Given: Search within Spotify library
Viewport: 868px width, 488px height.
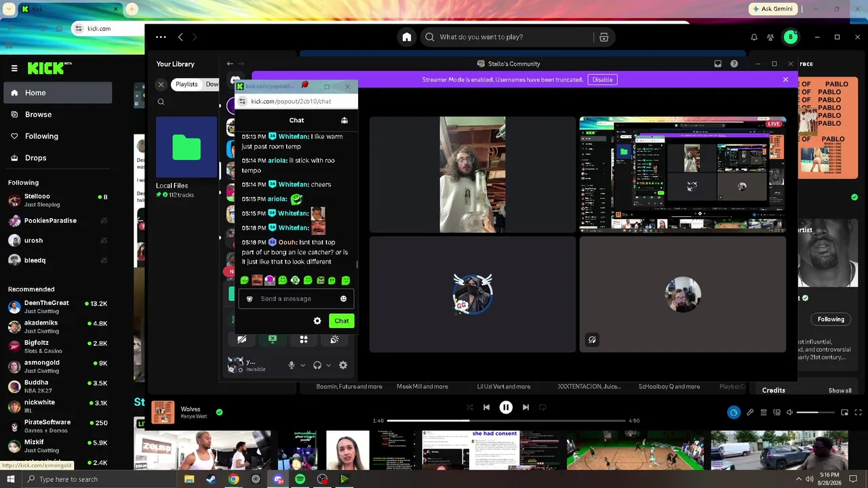Looking at the screenshot, I should [x=161, y=102].
